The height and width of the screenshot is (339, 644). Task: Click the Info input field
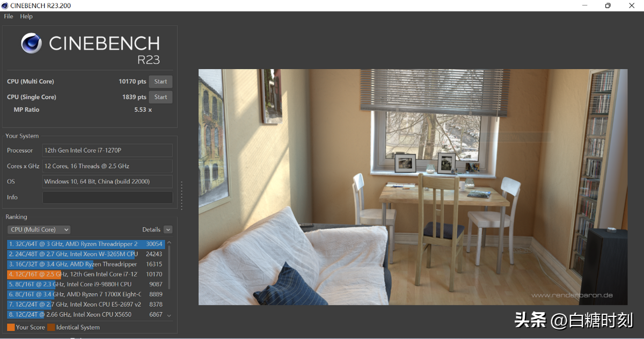pyautogui.click(x=107, y=197)
